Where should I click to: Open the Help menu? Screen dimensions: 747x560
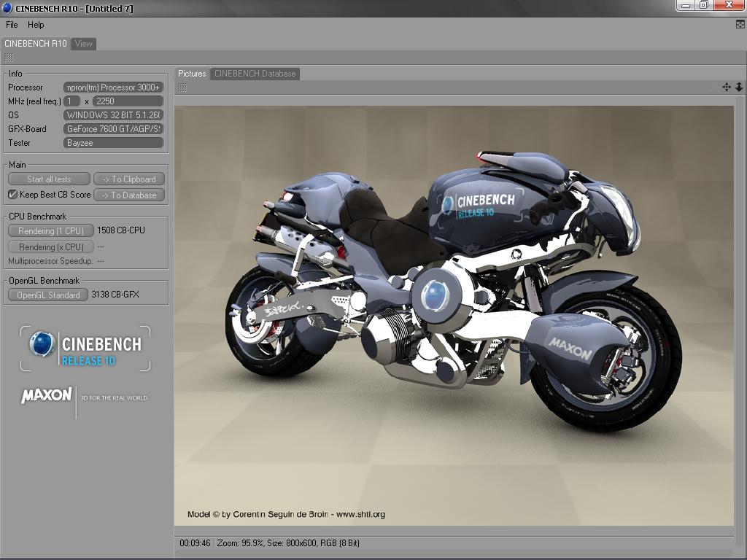point(36,25)
